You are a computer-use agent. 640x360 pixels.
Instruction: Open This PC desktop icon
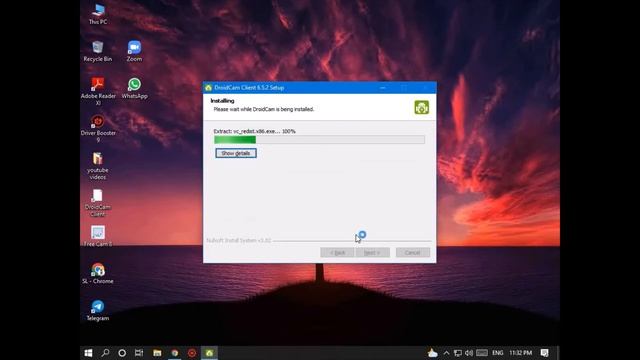pos(98,14)
